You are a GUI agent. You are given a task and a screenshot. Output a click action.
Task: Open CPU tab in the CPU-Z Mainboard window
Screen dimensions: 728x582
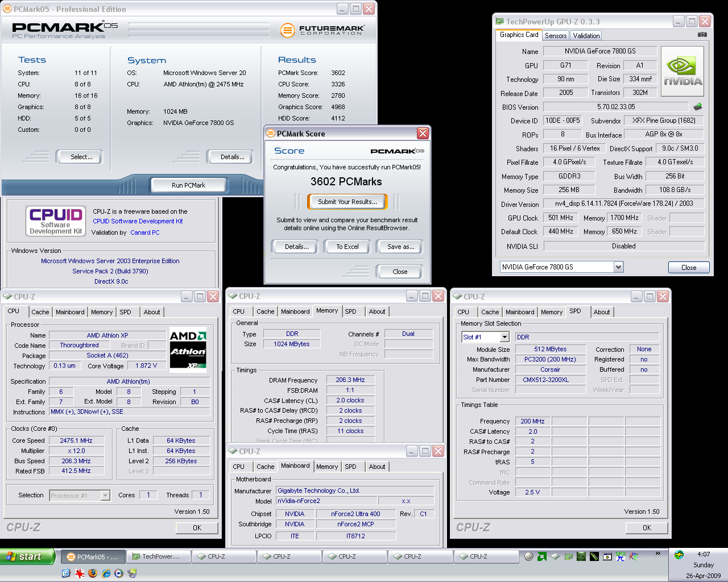[x=239, y=467]
